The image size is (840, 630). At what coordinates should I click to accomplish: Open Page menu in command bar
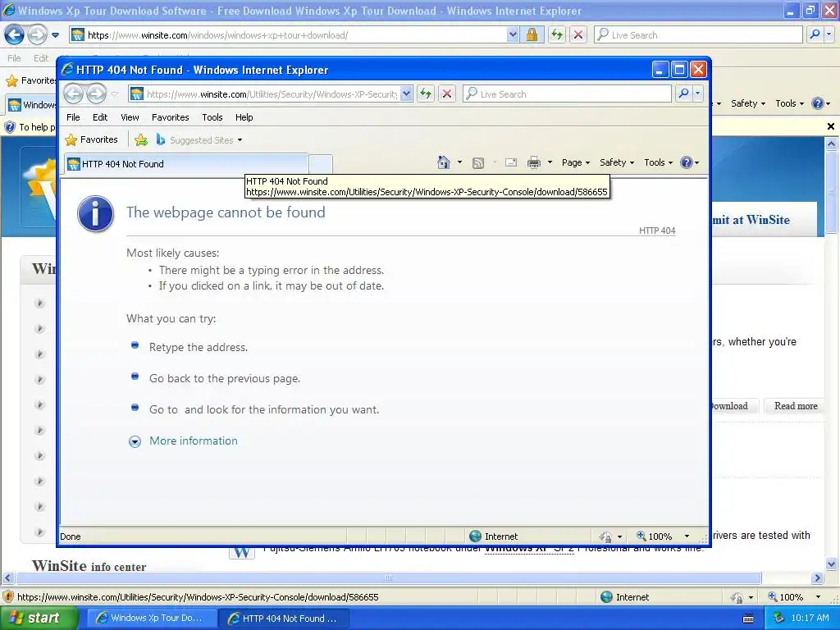[575, 162]
